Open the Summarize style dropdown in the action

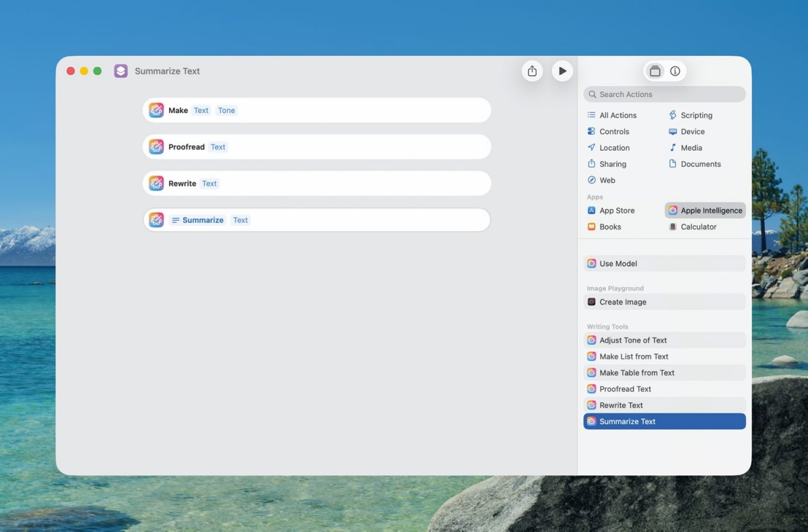coord(197,220)
